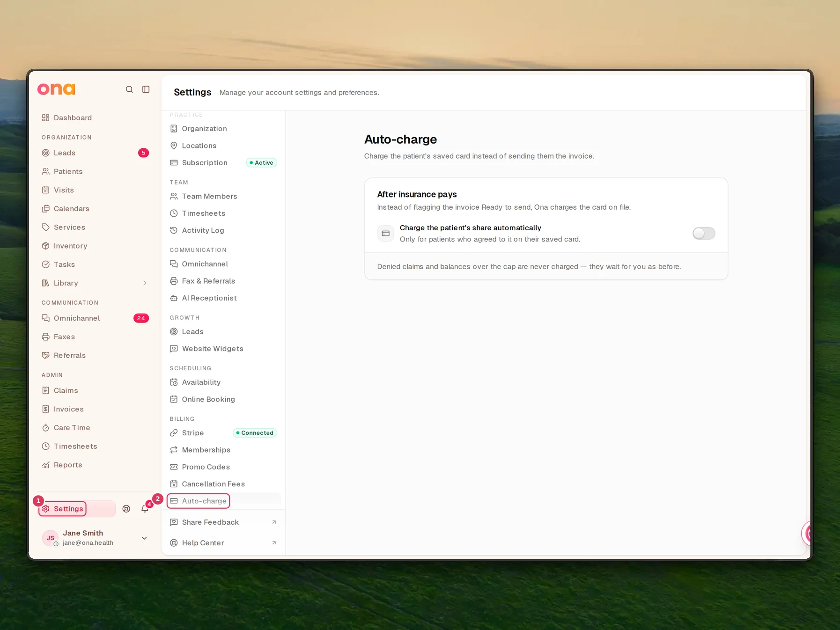Image resolution: width=840 pixels, height=630 pixels.
Task: Open Faxes page
Action: tap(95, 337)
